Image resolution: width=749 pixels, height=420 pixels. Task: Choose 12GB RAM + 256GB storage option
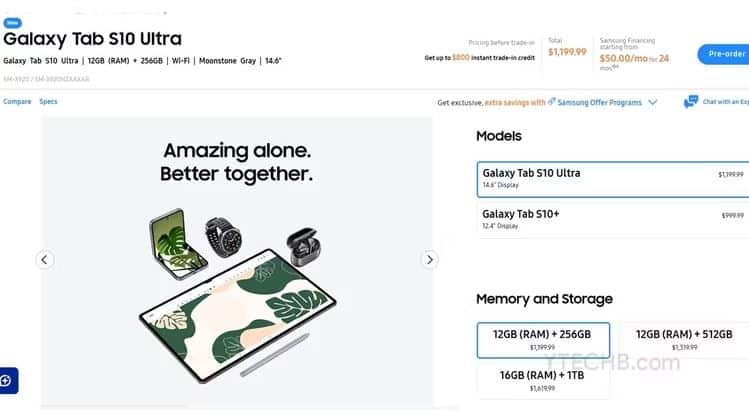543,339
